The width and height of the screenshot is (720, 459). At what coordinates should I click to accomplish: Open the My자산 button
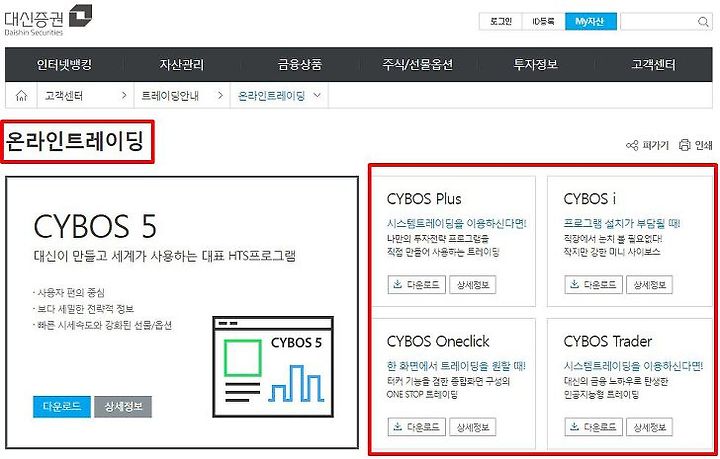click(591, 22)
